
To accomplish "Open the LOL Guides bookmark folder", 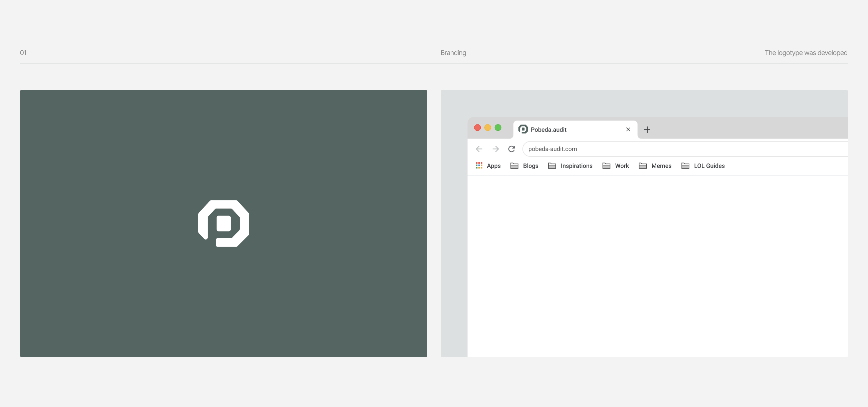I will 703,165.
